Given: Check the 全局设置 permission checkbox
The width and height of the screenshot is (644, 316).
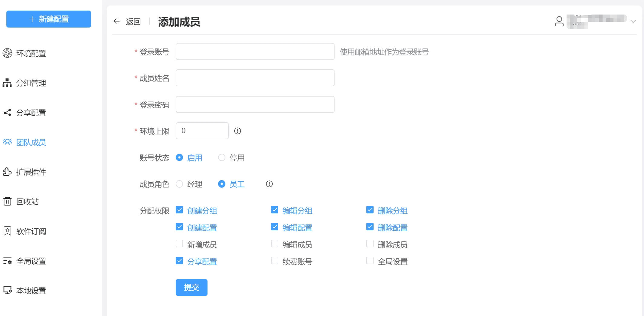Looking at the screenshot, I should pyautogui.click(x=370, y=261).
